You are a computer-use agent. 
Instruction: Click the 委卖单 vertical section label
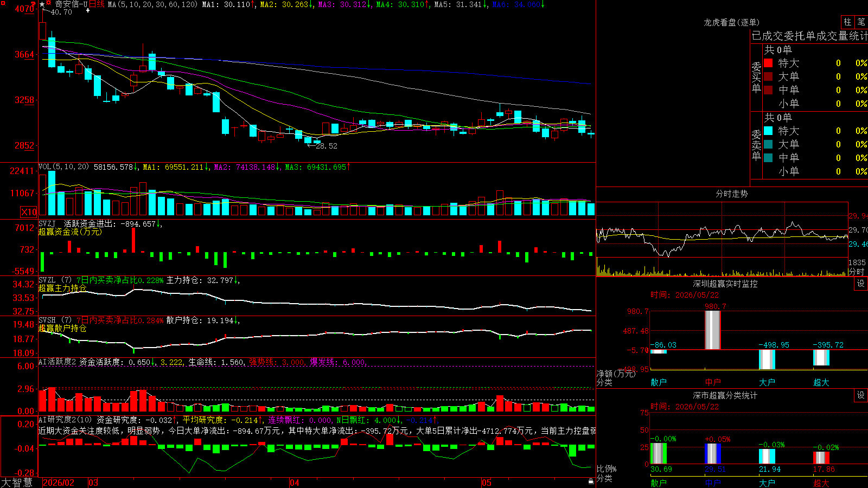point(756,145)
